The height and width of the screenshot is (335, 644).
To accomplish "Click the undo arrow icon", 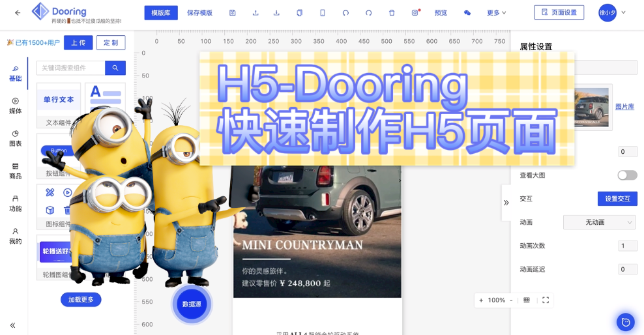I will pyautogui.click(x=345, y=13).
